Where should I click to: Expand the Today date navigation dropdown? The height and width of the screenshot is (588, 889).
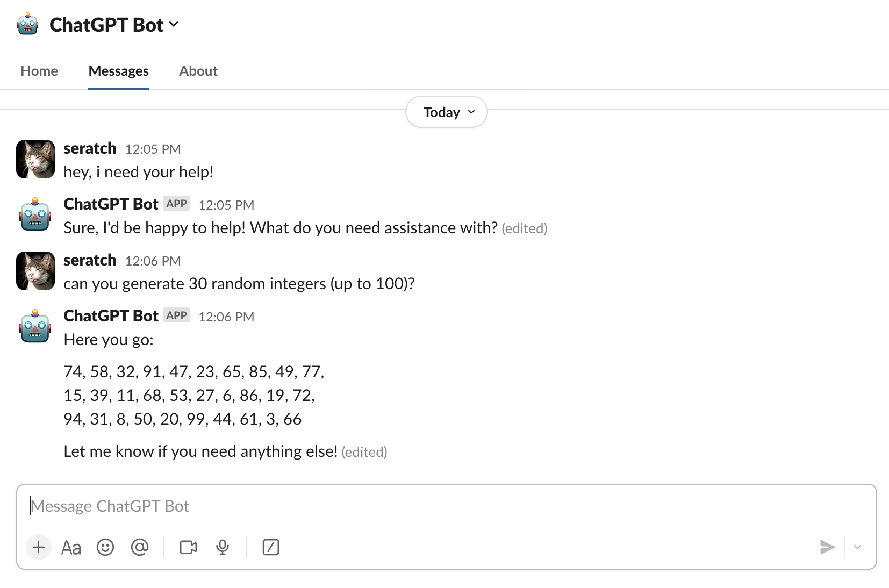pos(446,112)
